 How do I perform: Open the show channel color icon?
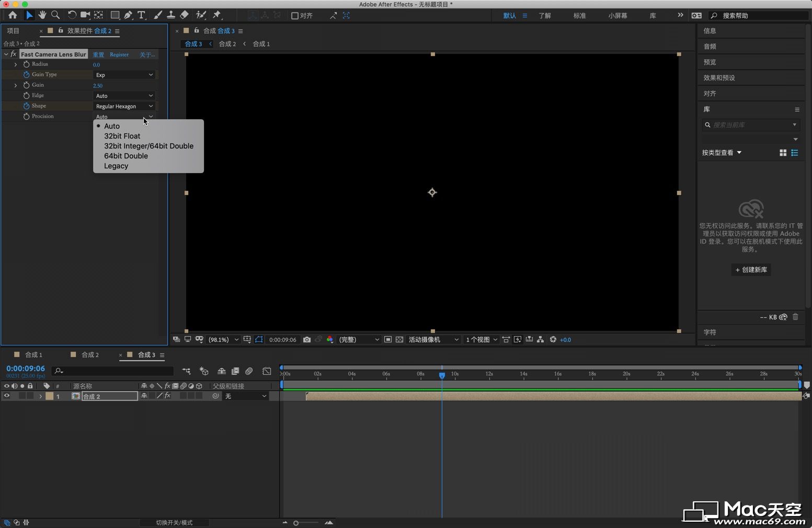(x=330, y=339)
